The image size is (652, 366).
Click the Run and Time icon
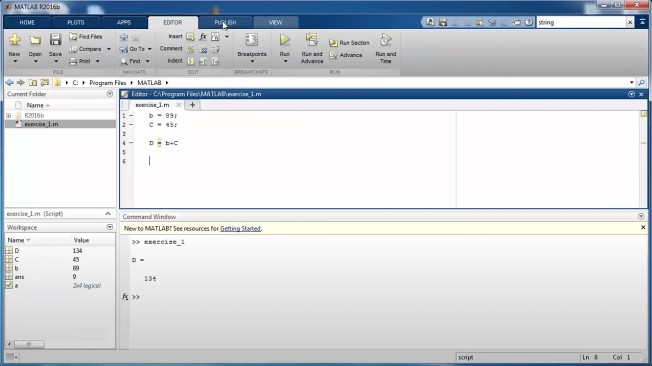385,40
